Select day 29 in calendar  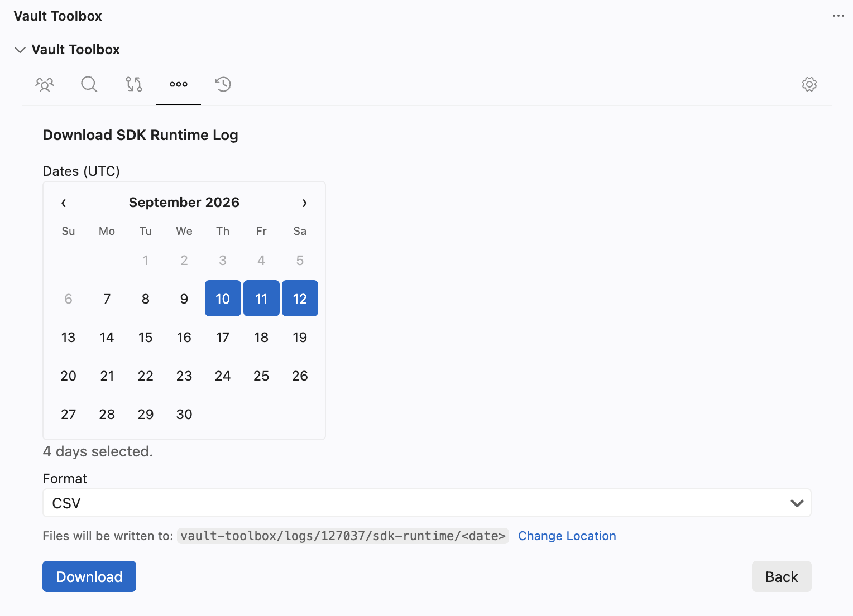pyautogui.click(x=146, y=414)
